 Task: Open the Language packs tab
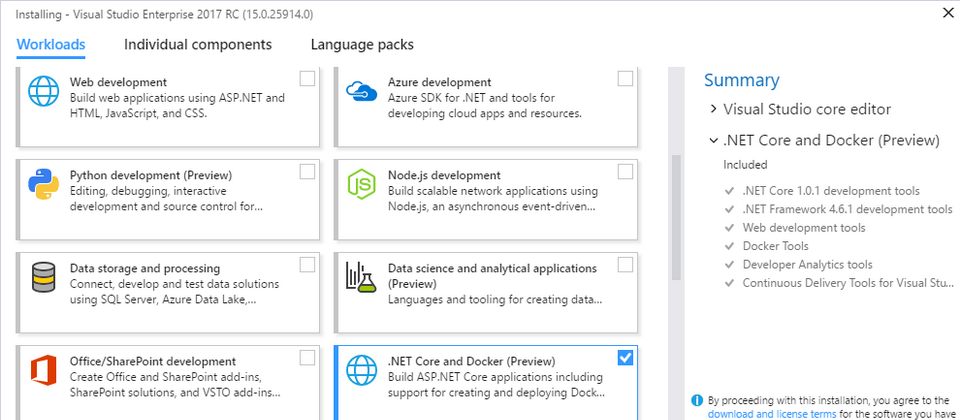[x=362, y=45]
